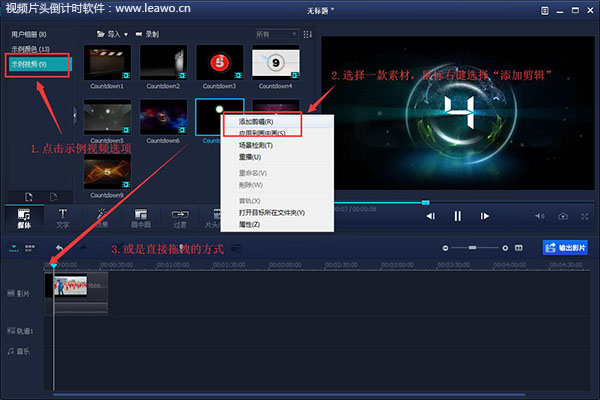Viewport: 600px width, 400px height.
Task: Click the 录制 record button
Action: (x=147, y=34)
